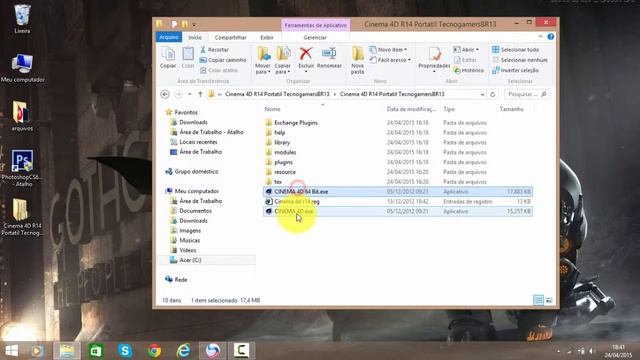Switch to the Gerenciar ribbon tab

315,37
